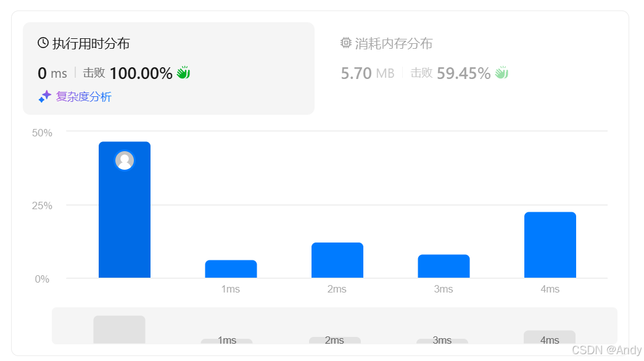
Task: Click the large gray bar in the mini overview
Action: pos(119,330)
